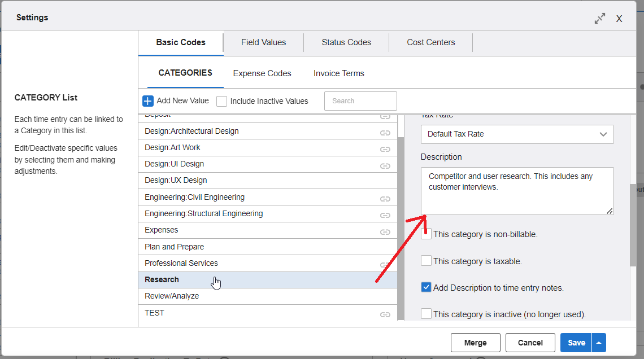644x359 pixels.
Task: Check 'This category is non-billable'
Action: pos(427,234)
